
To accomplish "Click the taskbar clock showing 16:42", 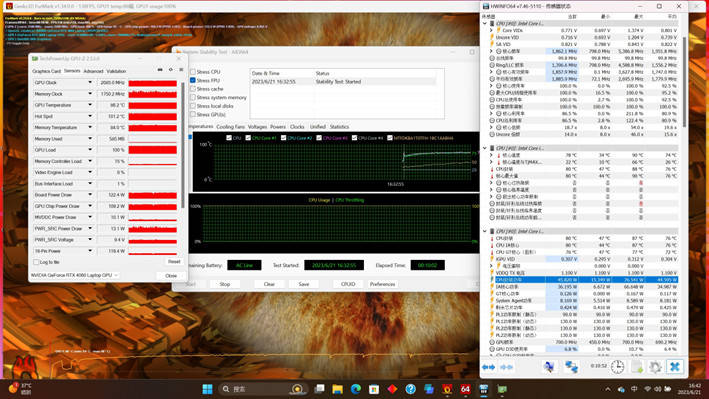I will (689, 389).
